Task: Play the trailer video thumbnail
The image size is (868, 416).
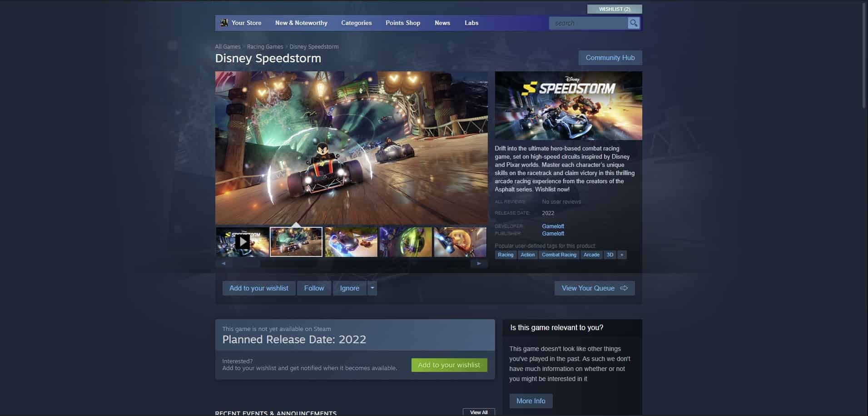Action: click(x=242, y=242)
